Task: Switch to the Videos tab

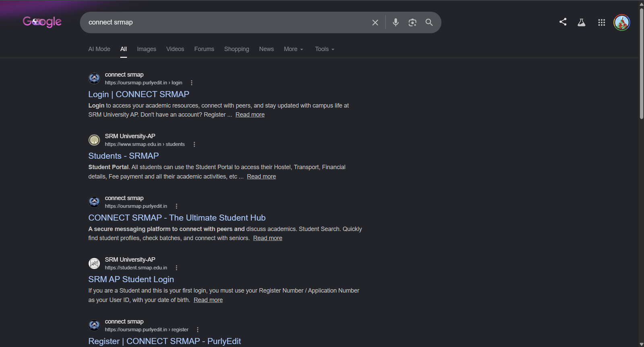Action: coord(175,49)
